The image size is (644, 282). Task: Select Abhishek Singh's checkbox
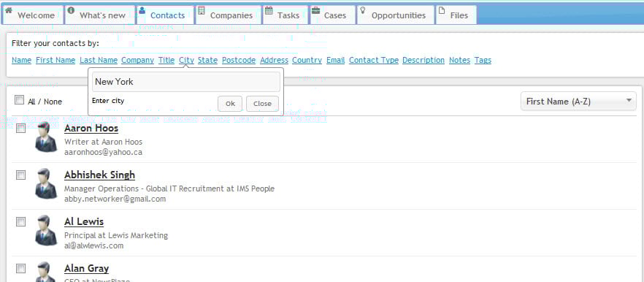point(21,175)
